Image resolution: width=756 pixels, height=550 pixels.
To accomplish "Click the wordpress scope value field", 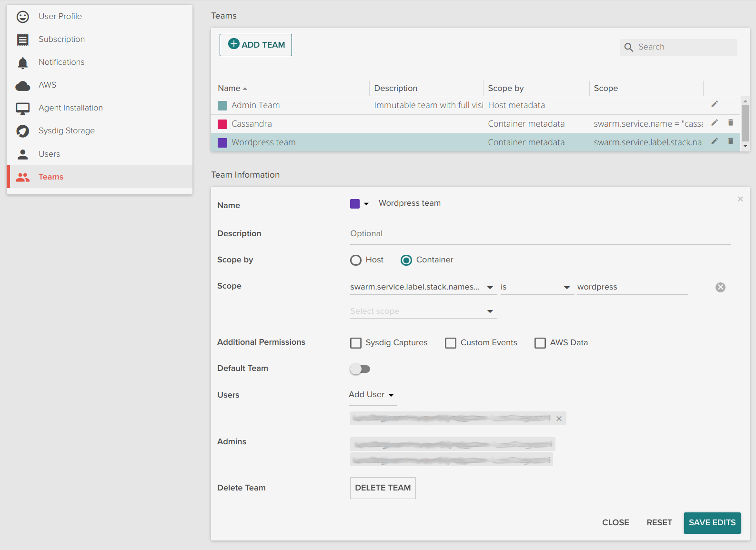I will (x=633, y=287).
